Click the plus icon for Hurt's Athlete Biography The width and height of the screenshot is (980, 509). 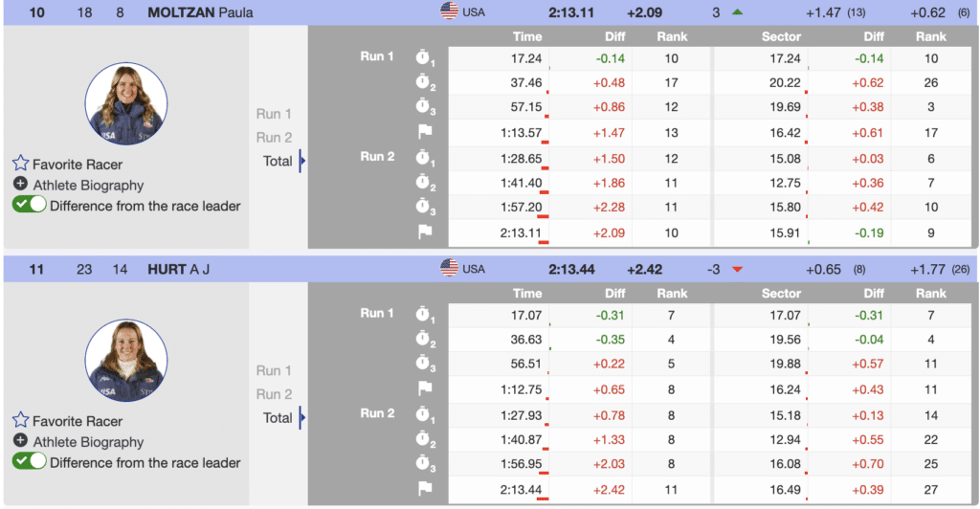[20, 441]
